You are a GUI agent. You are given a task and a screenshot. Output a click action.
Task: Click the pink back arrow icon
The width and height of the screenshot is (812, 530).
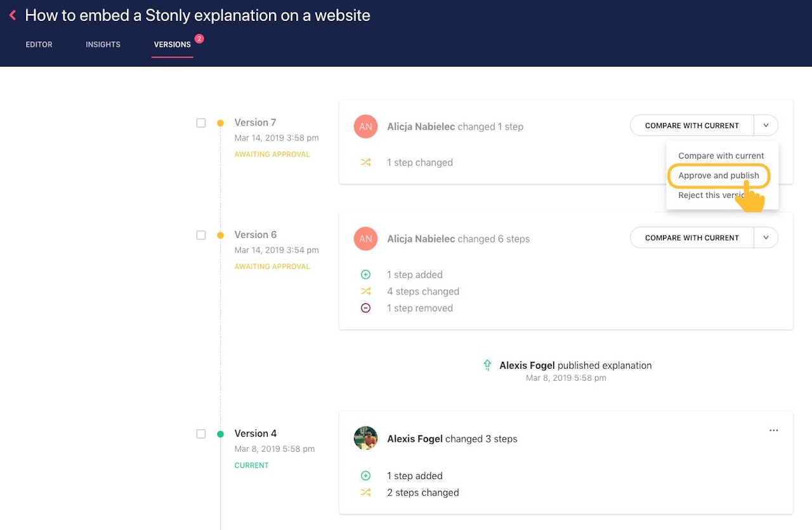13,15
